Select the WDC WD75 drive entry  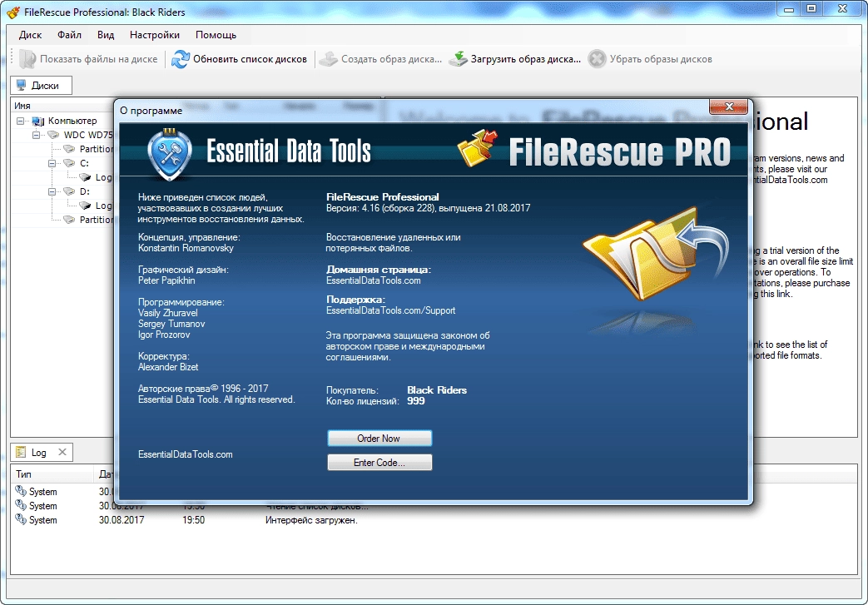(x=88, y=135)
